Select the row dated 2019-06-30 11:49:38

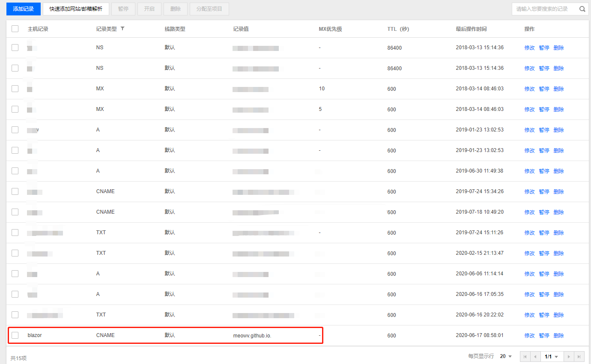15,171
